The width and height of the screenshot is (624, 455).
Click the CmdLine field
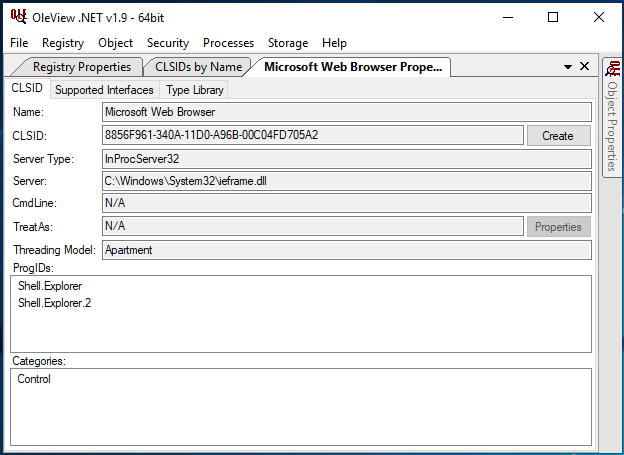point(347,203)
